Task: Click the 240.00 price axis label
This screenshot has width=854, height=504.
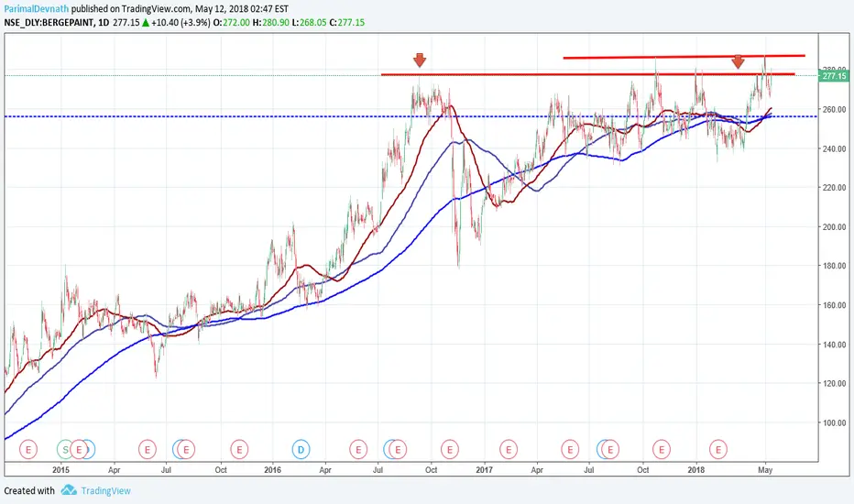Action: click(835, 148)
